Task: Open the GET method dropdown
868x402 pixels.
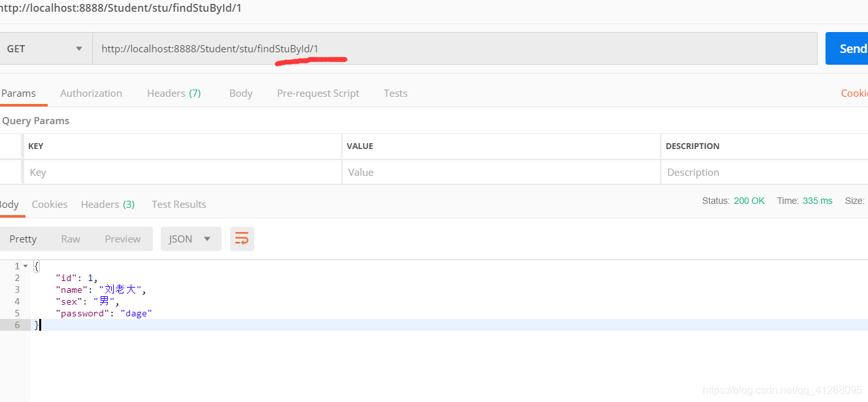Action: [44, 48]
